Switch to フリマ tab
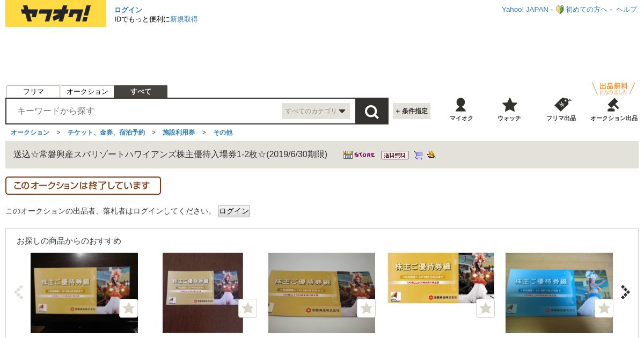Viewport: 644px width, 338px height. pyautogui.click(x=33, y=92)
